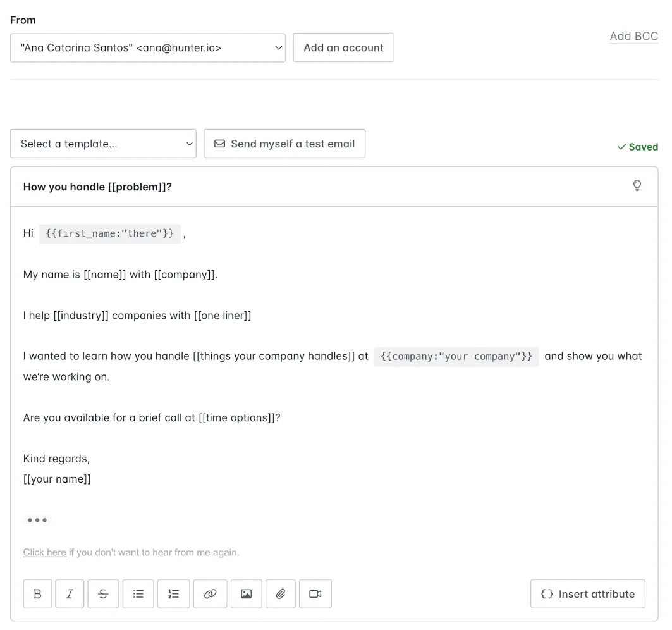Insert a numbered list

coord(173,593)
